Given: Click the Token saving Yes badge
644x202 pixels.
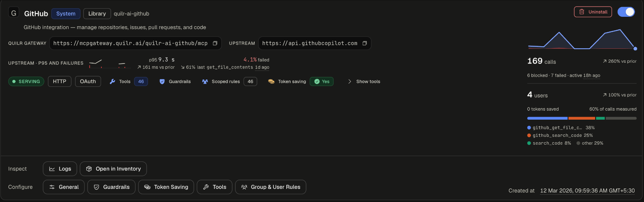Looking at the screenshot, I should (322, 82).
